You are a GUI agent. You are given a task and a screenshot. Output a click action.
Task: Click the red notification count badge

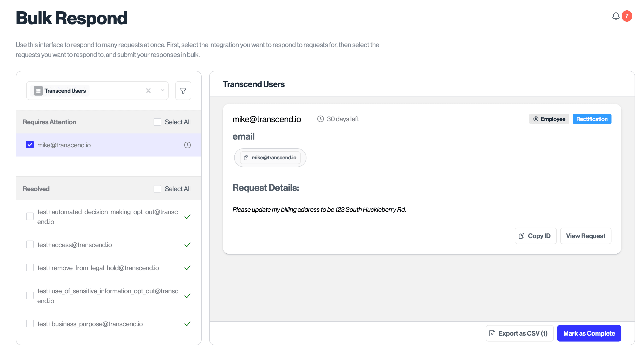[627, 16]
